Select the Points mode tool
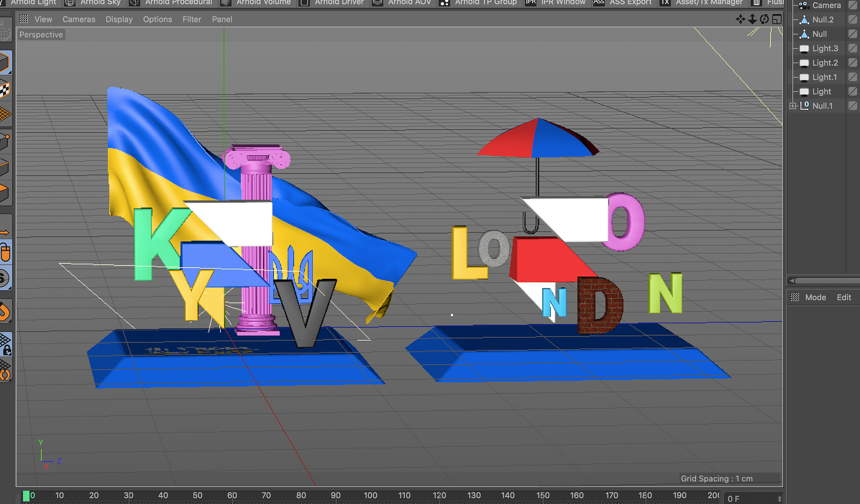860x504 pixels. click(5, 141)
